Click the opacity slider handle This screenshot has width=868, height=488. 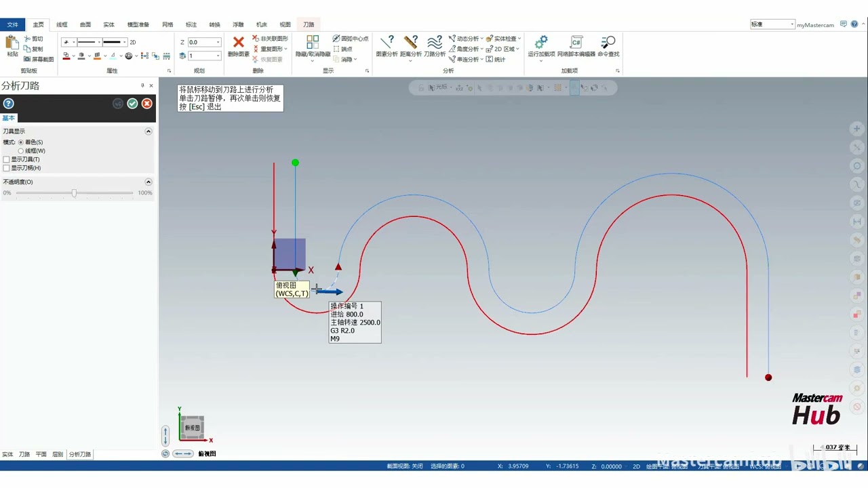pyautogui.click(x=74, y=193)
